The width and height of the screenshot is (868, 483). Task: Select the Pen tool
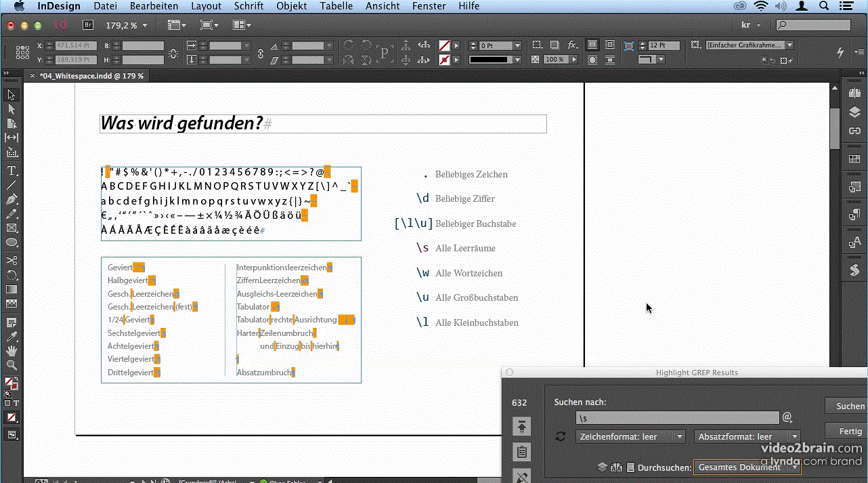[x=12, y=199]
